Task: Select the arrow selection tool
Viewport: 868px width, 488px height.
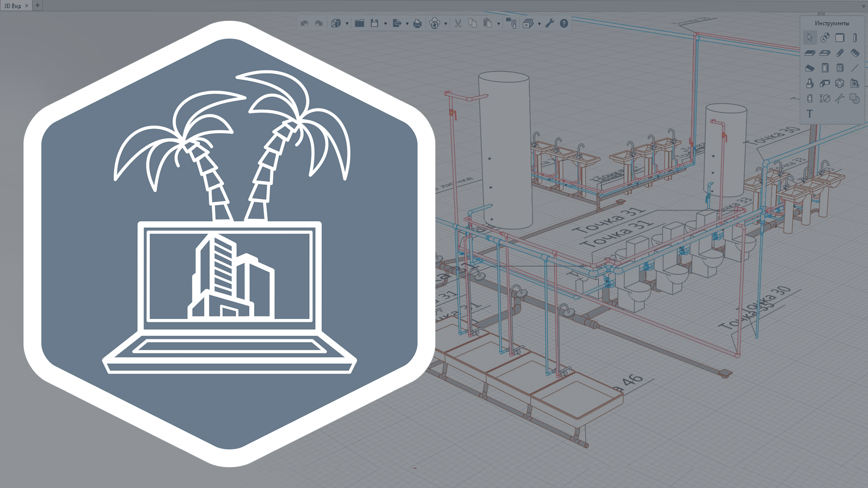Action: tap(810, 38)
